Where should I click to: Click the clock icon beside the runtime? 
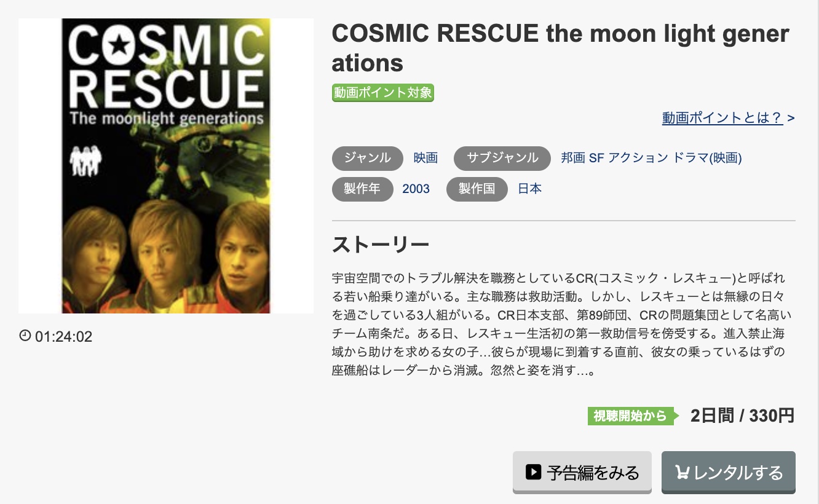tap(25, 336)
